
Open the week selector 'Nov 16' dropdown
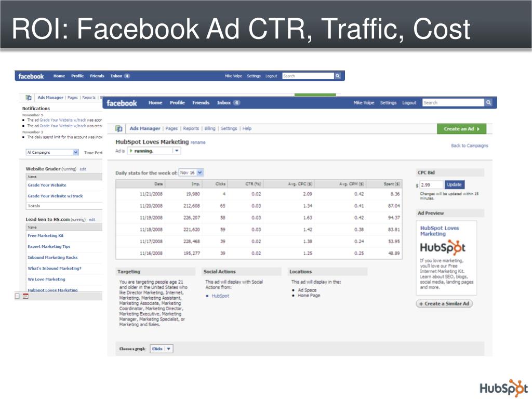(x=191, y=172)
